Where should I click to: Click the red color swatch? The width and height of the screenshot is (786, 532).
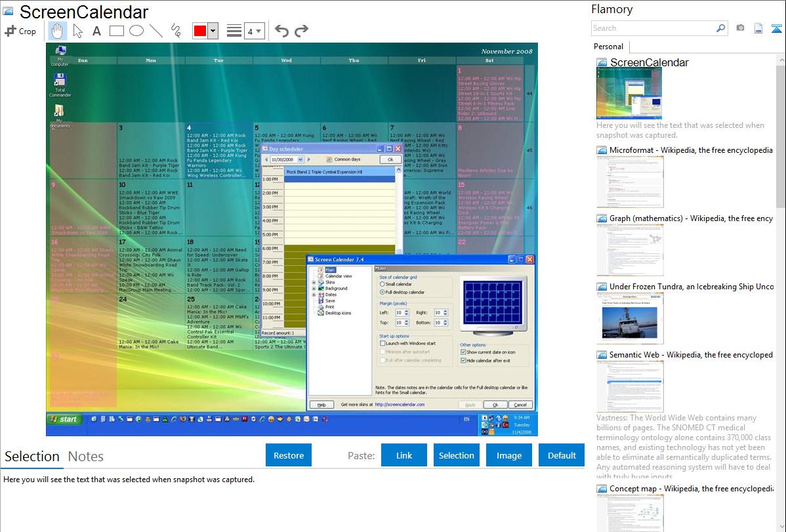coord(200,31)
